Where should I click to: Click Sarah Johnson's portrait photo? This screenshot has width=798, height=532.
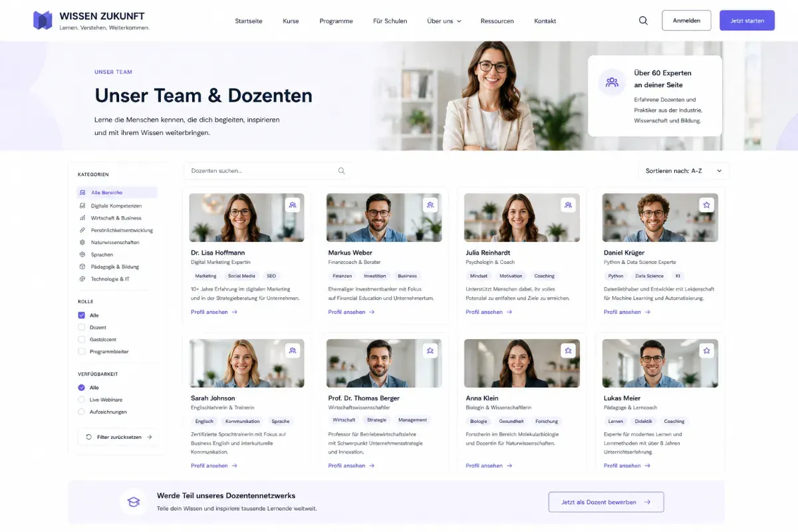coord(247,363)
